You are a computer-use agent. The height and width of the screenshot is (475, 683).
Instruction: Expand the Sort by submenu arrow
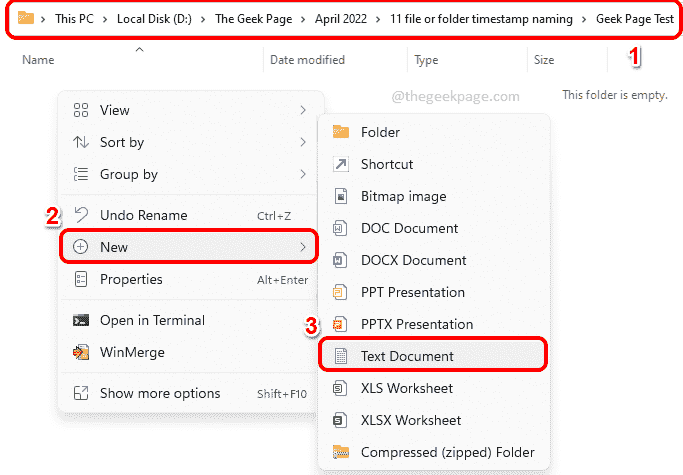point(302,142)
